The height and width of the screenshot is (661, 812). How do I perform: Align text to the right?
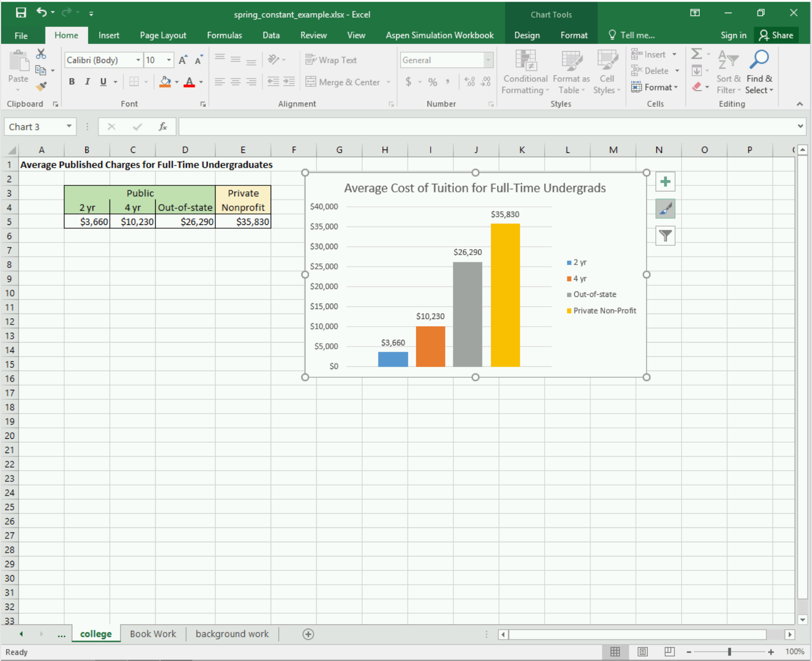(x=251, y=82)
